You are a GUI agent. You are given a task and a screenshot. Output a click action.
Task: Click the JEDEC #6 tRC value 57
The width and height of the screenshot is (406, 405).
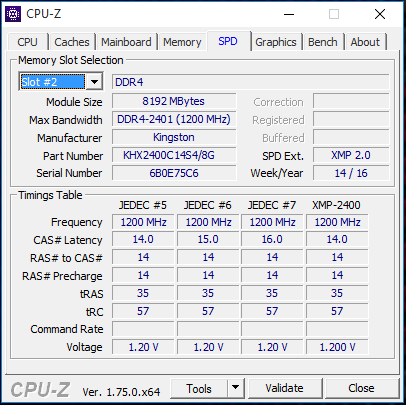pyautogui.click(x=208, y=311)
